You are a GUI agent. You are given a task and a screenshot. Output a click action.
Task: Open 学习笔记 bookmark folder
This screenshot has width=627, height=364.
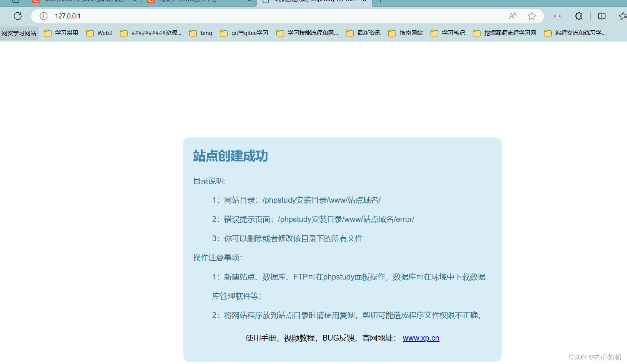tap(448, 33)
